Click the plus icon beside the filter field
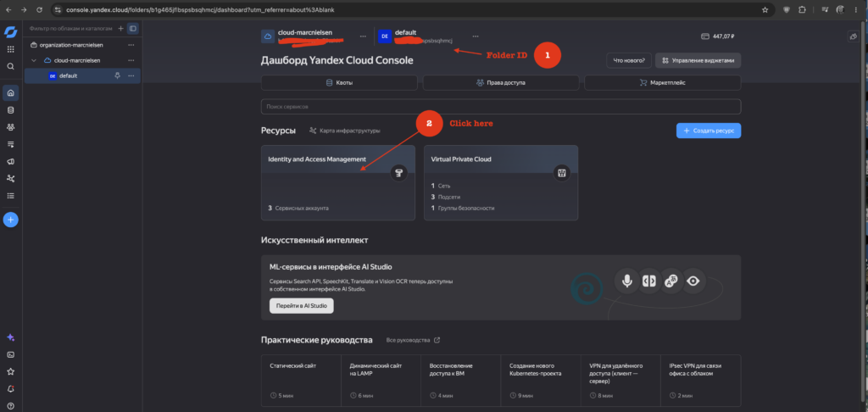The image size is (868, 412). pos(120,28)
